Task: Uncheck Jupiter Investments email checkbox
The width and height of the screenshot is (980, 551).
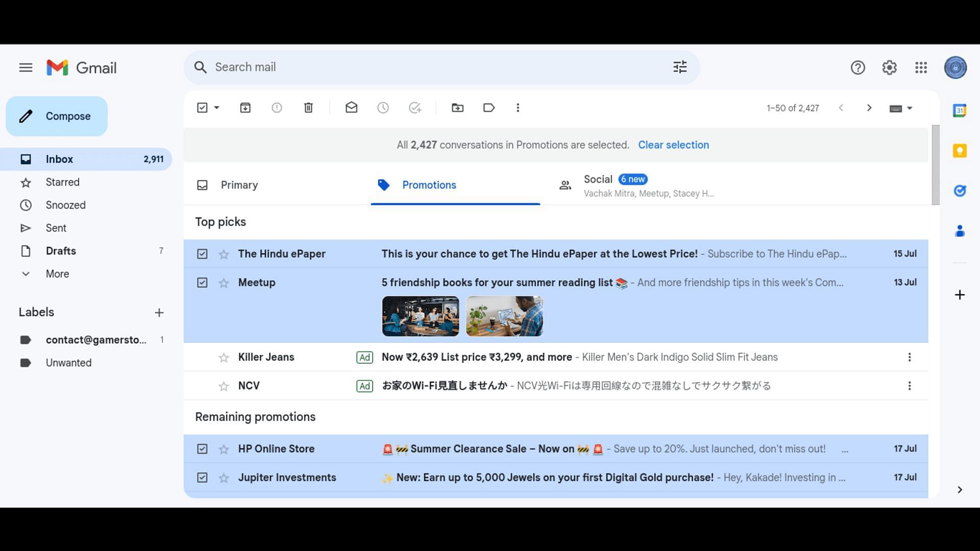Action: coord(202,478)
